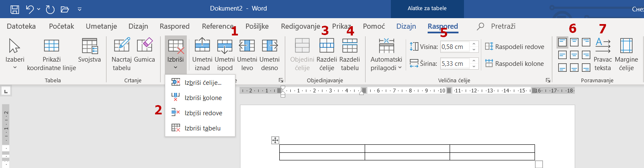Click Raspodeli kolone button

click(515, 63)
